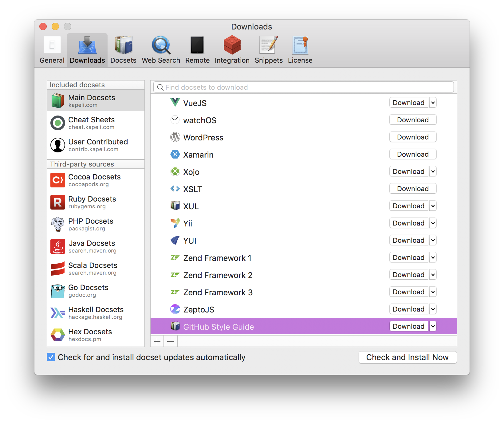The image size is (504, 424).
Task: Select the Java Docsets icon
Action: (58, 246)
